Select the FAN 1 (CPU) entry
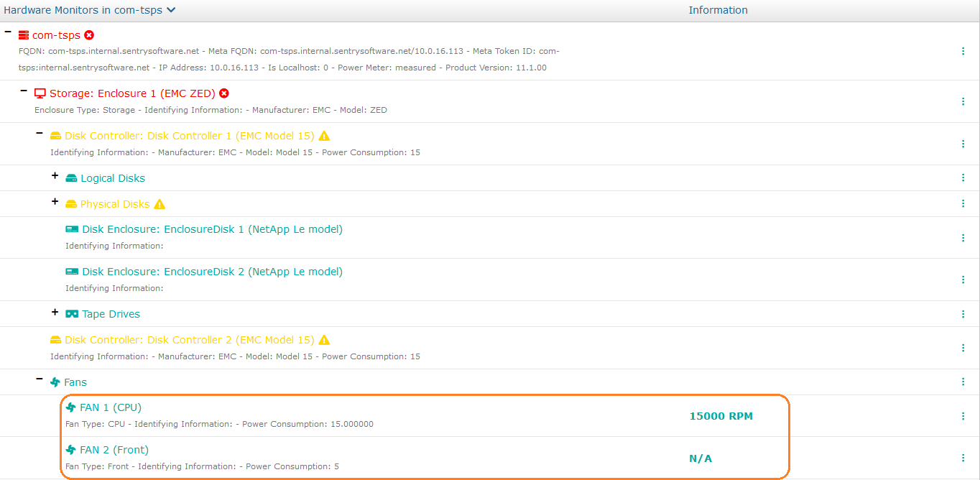The image size is (980, 480). 111,407
